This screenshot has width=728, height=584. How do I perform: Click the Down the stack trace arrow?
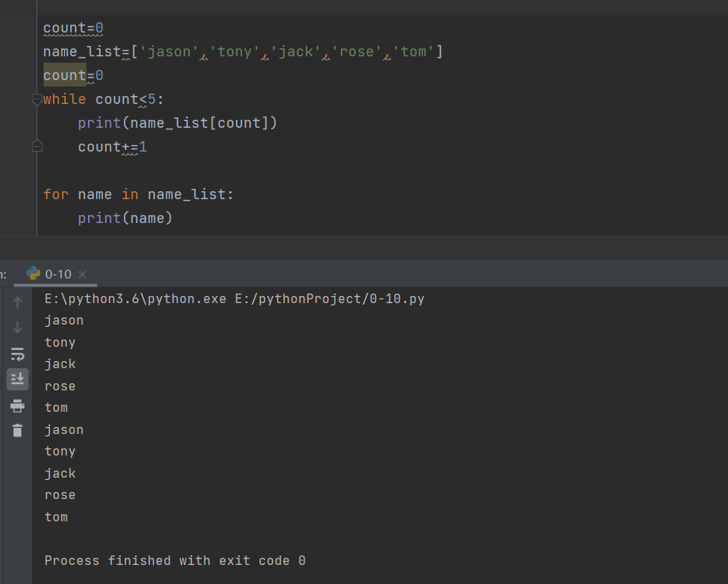pyautogui.click(x=17, y=328)
